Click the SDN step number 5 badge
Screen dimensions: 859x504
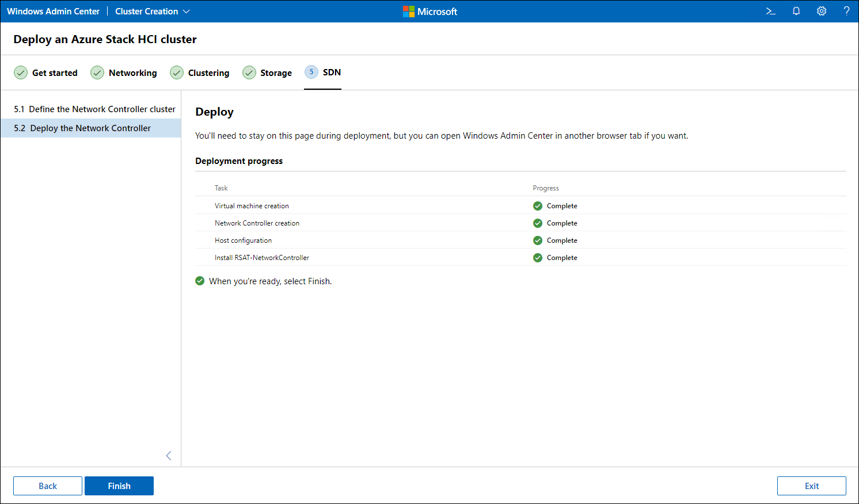311,72
